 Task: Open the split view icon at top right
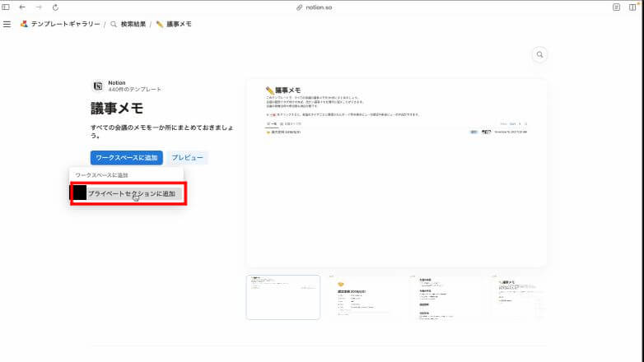632,7
